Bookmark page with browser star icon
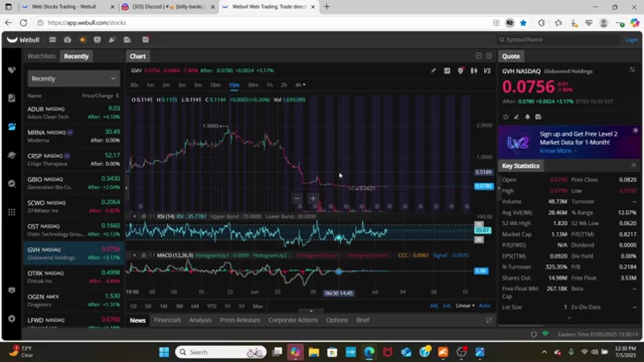Screen dimensions: 644x362 (x=523, y=23)
